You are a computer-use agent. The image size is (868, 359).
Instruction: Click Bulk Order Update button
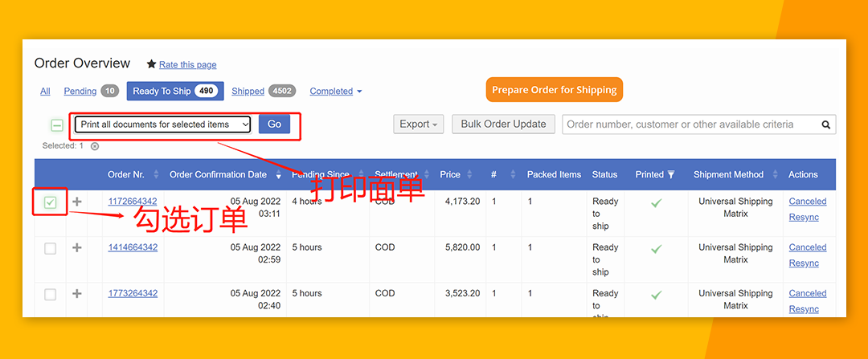[x=504, y=124]
